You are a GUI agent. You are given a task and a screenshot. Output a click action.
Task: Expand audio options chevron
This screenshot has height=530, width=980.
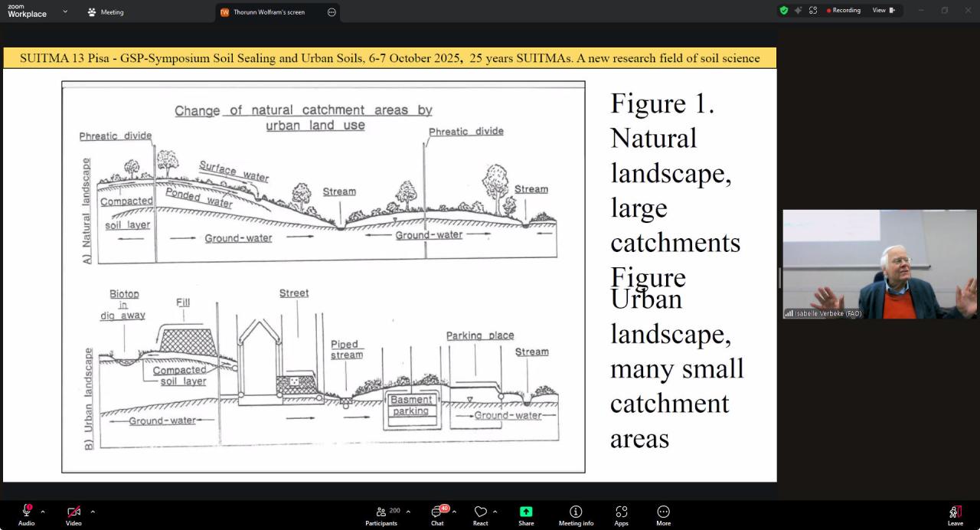(x=43, y=512)
